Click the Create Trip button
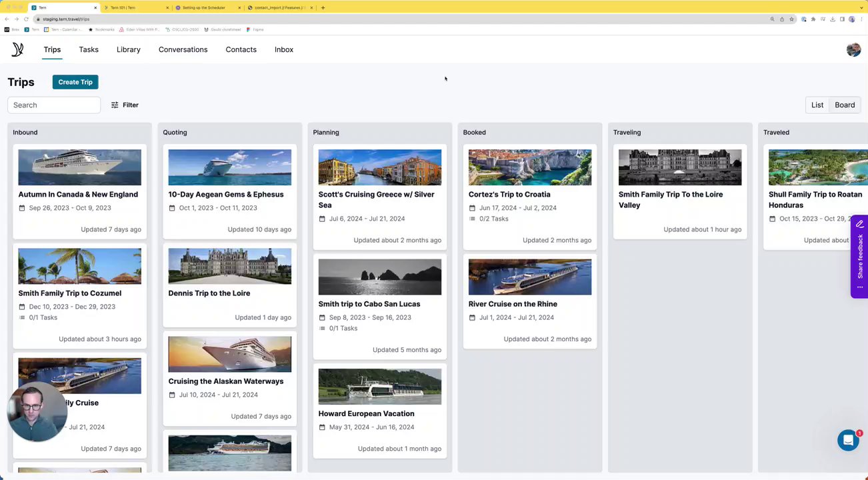 (x=75, y=82)
